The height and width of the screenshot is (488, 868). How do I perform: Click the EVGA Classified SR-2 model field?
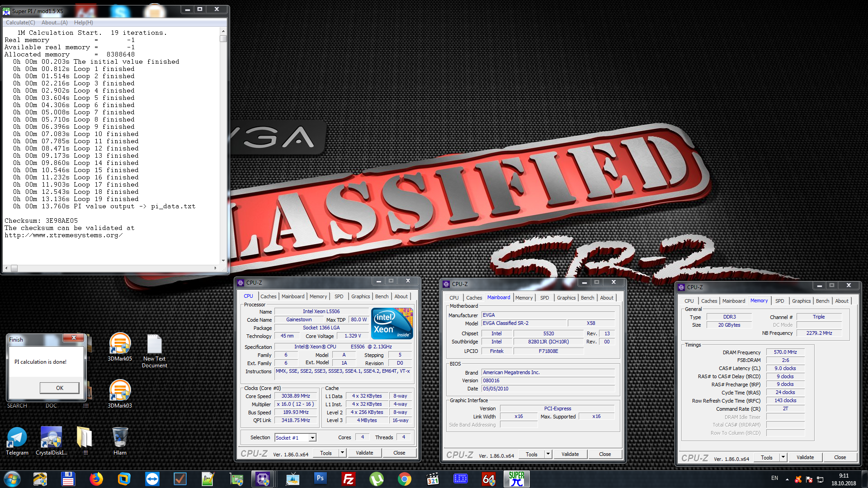click(x=524, y=323)
